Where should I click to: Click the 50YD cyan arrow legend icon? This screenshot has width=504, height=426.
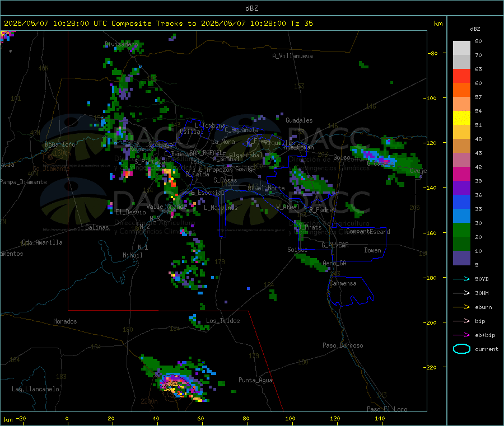tap(461, 279)
